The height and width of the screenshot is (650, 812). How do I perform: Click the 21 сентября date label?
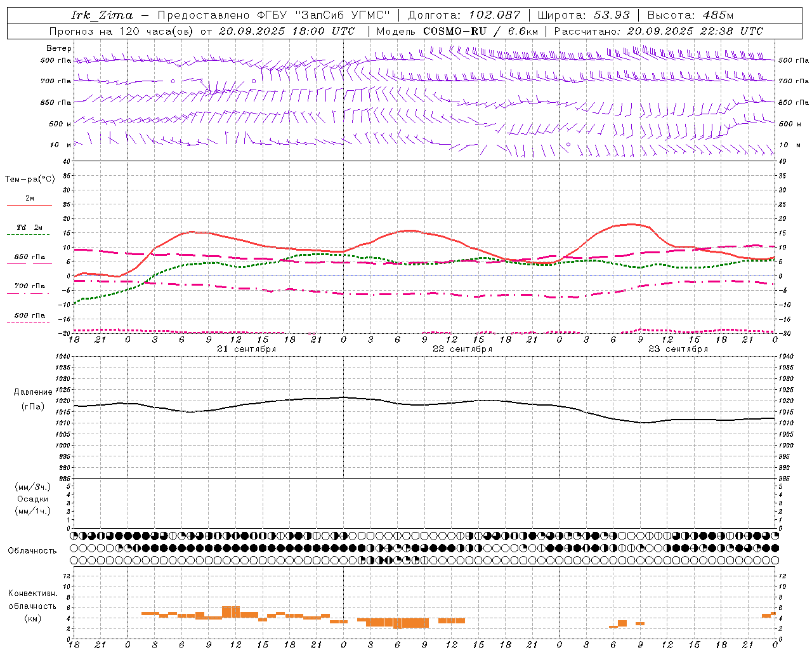click(246, 349)
